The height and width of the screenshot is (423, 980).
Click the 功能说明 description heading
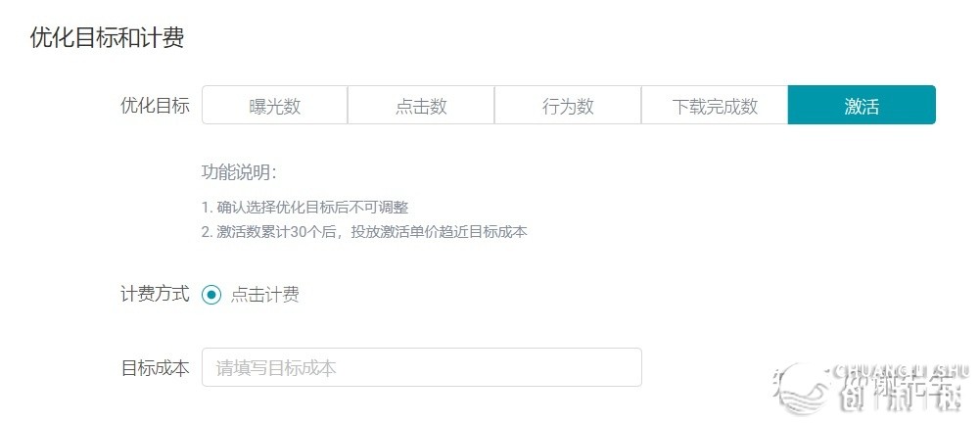point(239,172)
